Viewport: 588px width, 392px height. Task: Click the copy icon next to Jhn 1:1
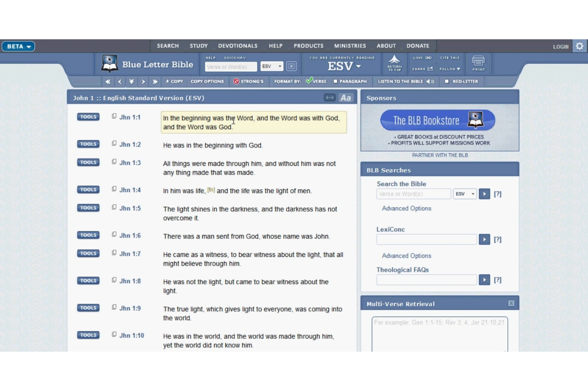pos(114,116)
